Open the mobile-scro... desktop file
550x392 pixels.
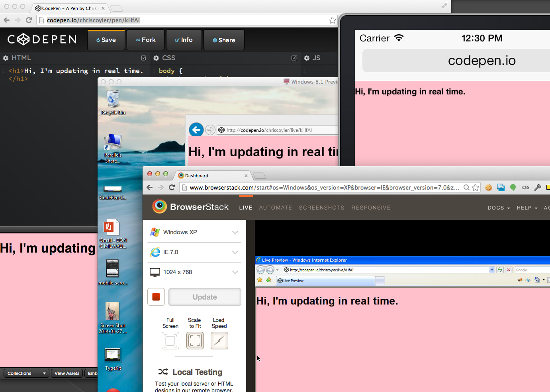pos(113,272)
